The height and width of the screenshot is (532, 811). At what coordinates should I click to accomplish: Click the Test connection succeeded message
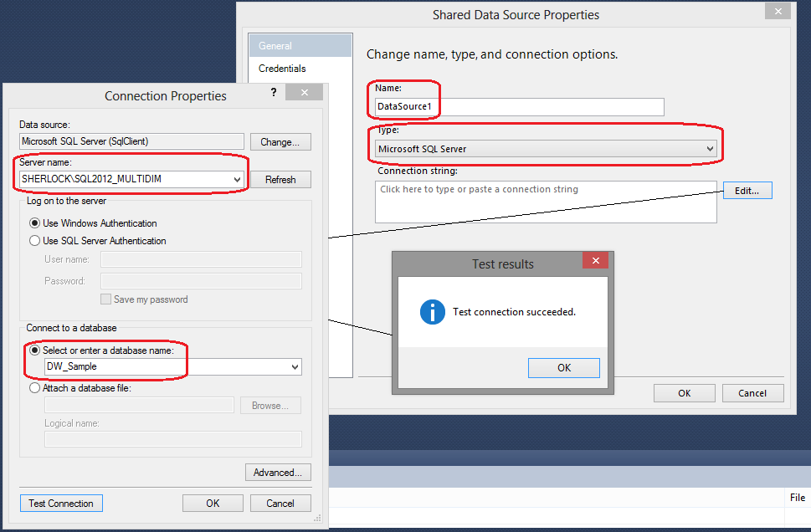tap(514, 312)
